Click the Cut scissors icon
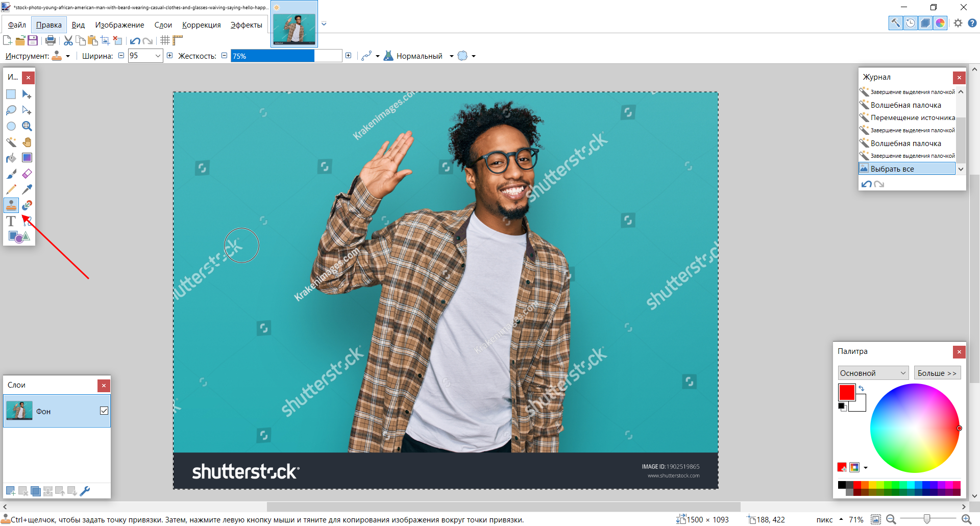Screen dimensions: 980x526 [x=68, y=40]
